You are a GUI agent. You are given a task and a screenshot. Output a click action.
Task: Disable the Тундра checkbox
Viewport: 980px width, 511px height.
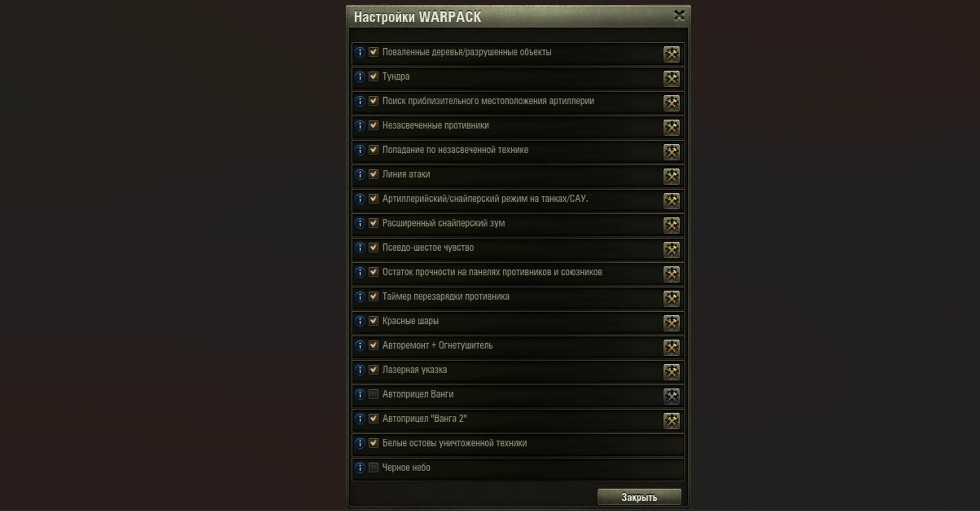[x=373, y=76]
